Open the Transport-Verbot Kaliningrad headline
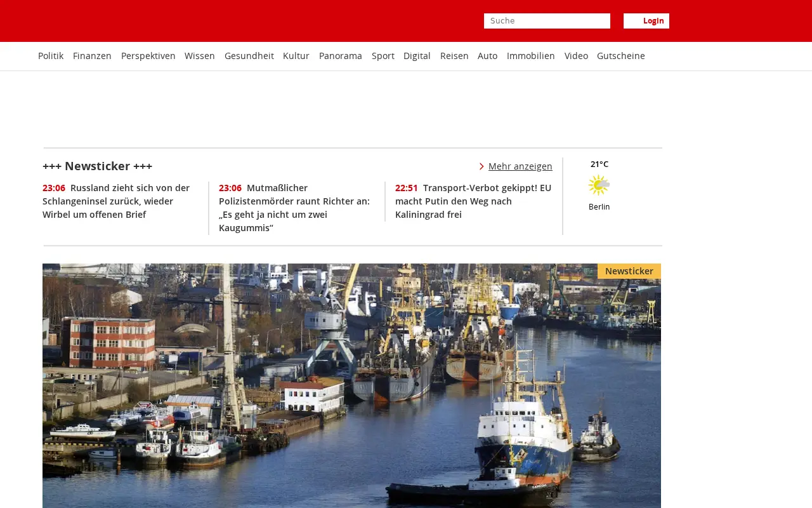 (474, 201)
